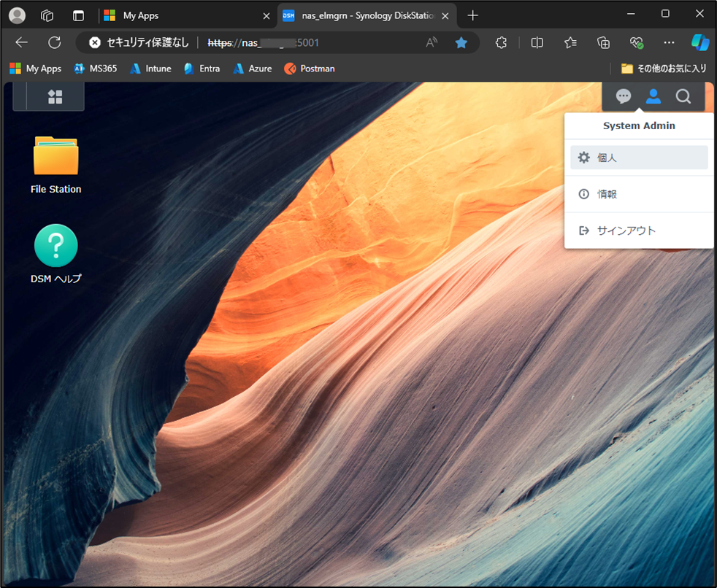Open a new browser tab
Viewport: 717px width, 588px height.
(x=473, y=15)
